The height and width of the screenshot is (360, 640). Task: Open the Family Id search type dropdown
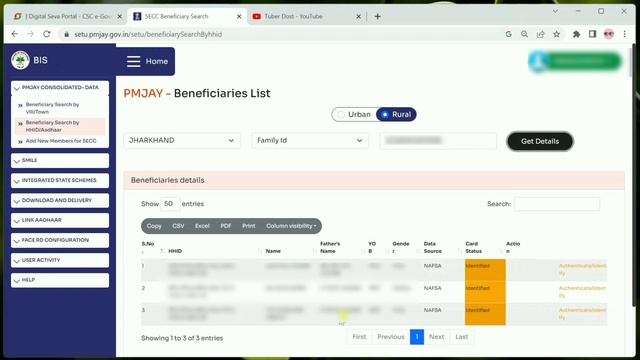click(x=310, y=140)
